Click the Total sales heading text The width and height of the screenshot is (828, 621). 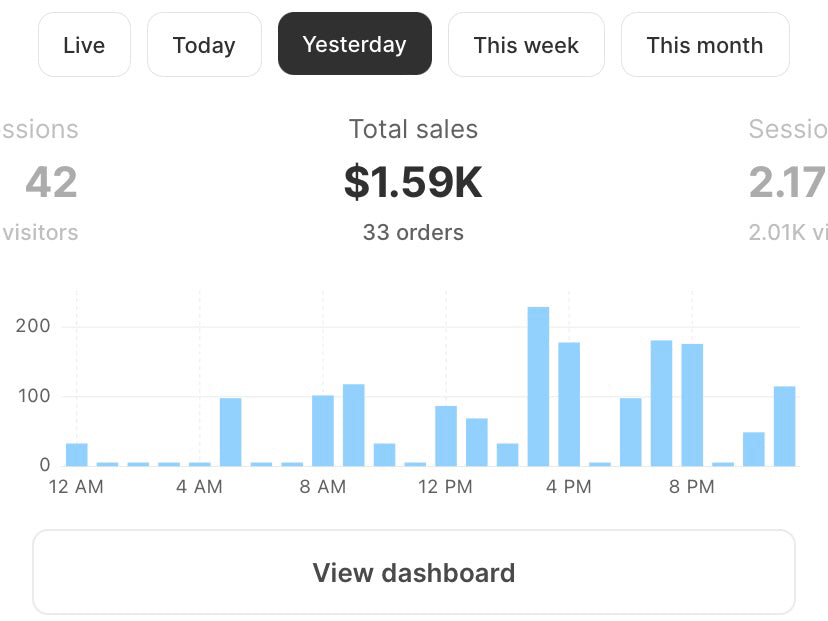pos(413,129)
